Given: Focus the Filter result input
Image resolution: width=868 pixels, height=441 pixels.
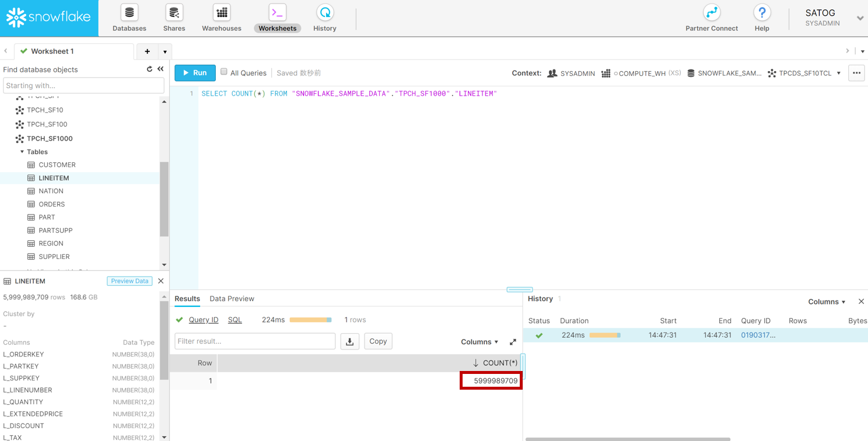Looking at the screenshot, I should [x=255, y=341].
